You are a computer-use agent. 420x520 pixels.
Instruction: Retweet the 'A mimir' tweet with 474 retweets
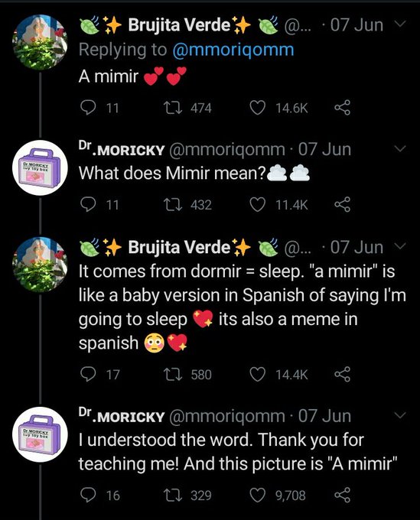coord(173,108)
